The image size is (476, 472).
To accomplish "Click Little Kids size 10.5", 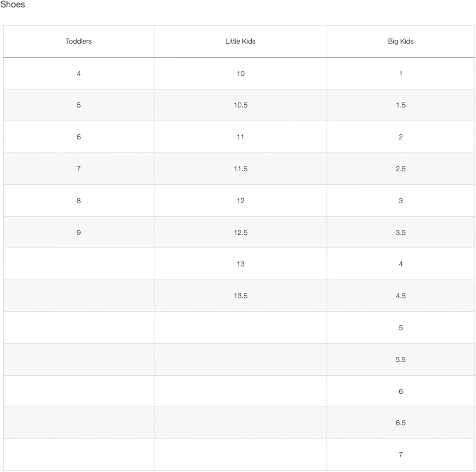I will (x=241, y=105).
